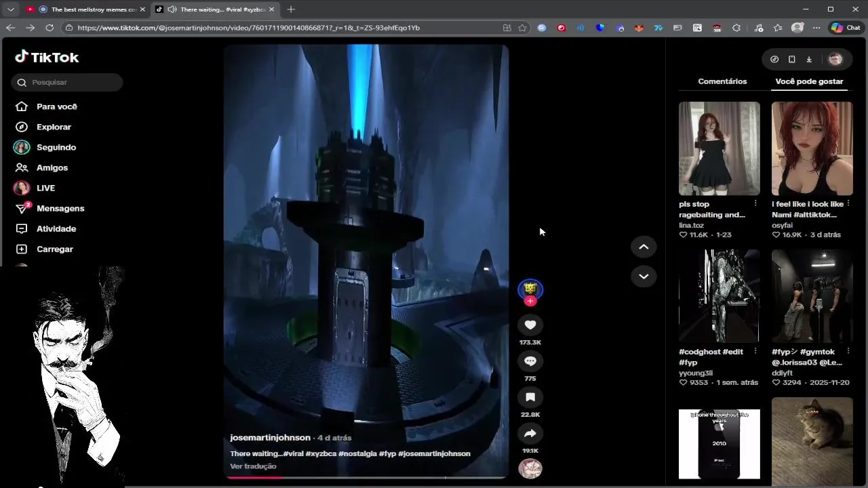868x488 pixels.
Task: Switch to 'The best mellstroy memes' tab
Action: pos(86,9)
